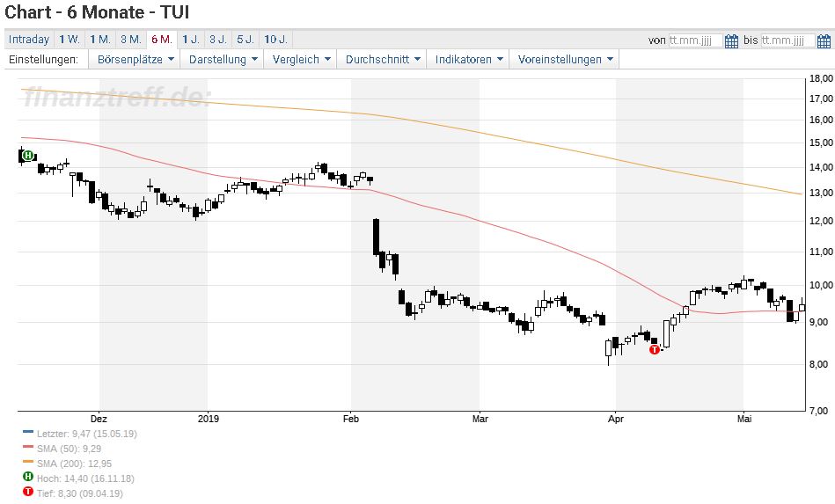Select the 1 M. time range tab
The height and width of the screenshot is (504, 835).
100,40
